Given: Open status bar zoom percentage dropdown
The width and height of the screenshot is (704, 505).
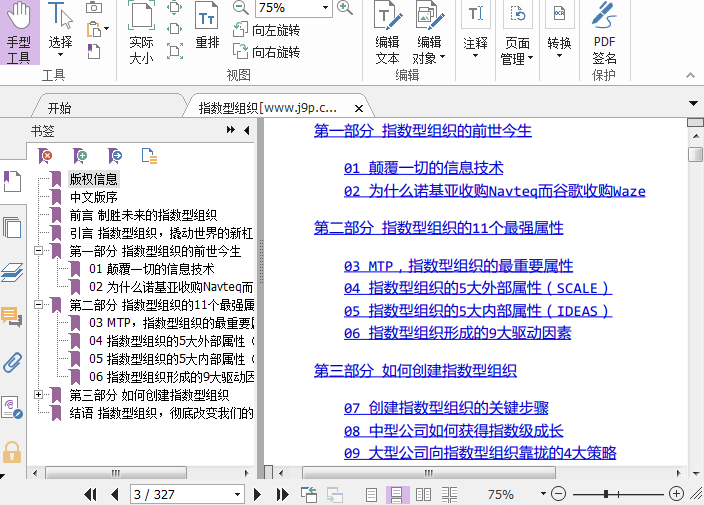Looking at the screenshot, I should (543, 494).
